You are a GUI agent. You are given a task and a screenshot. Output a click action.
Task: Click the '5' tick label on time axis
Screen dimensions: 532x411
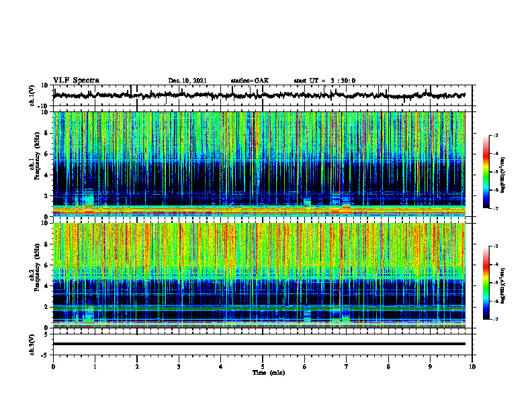click(263, 367)
